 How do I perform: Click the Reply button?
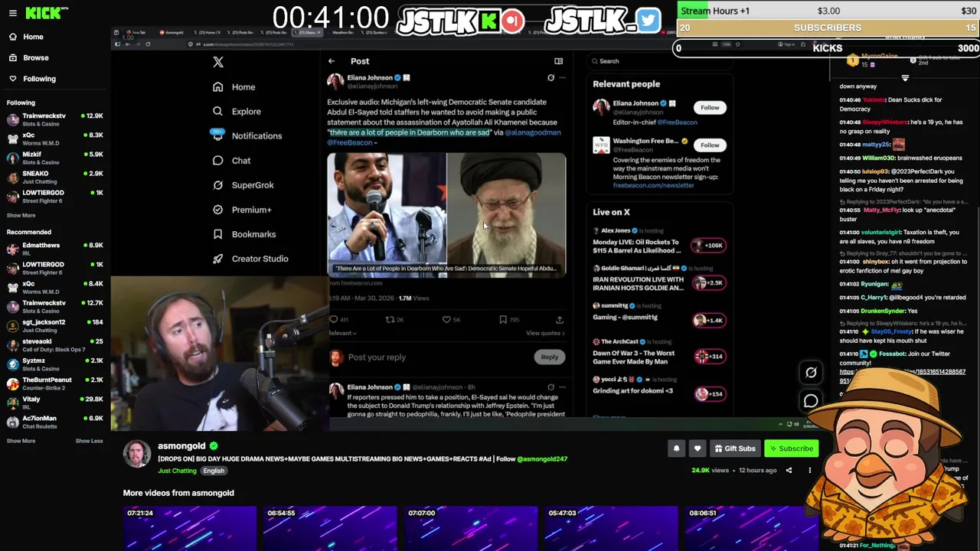(550, 357)
